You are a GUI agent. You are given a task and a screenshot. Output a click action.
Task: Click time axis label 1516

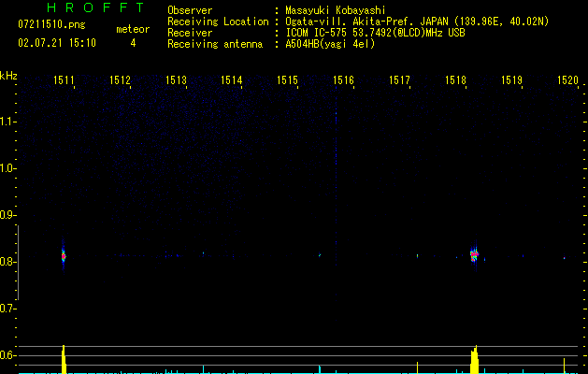(x=343, y=80)
